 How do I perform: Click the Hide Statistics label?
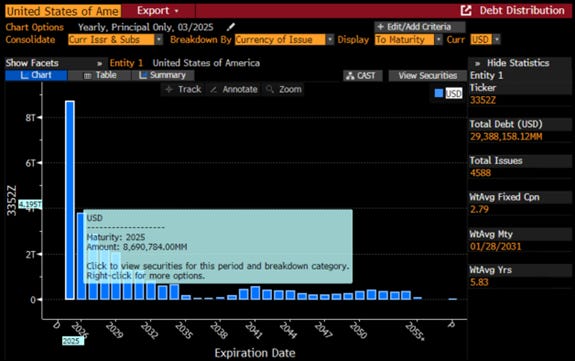pos(518,63)
